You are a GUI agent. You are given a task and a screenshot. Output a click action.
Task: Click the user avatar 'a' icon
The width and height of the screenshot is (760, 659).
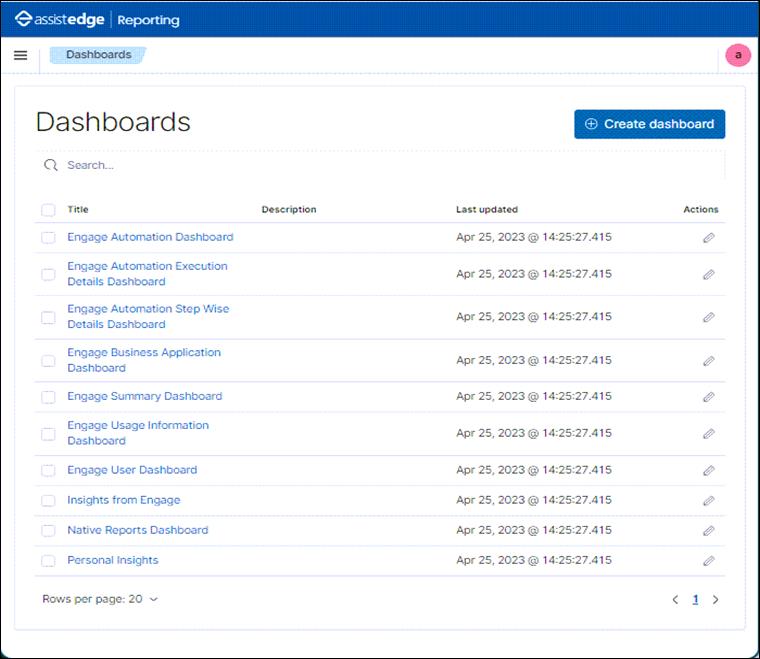coord(738,55)
